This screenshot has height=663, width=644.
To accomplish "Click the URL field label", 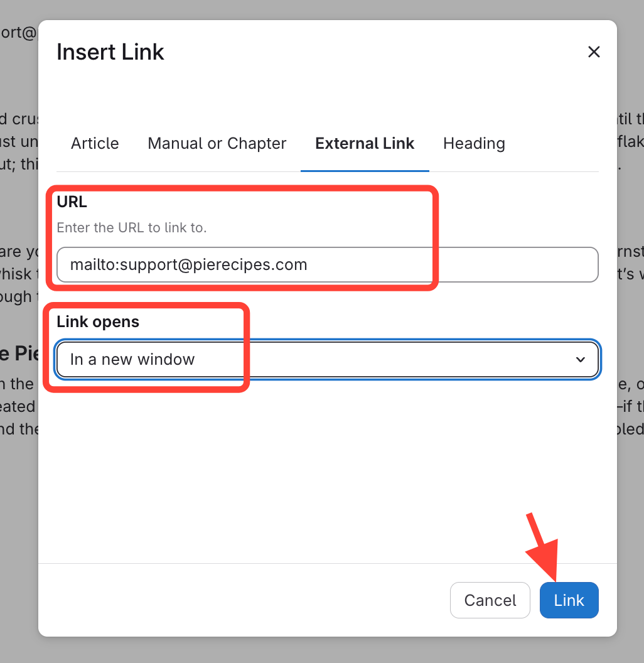I will tap(72, 202).
